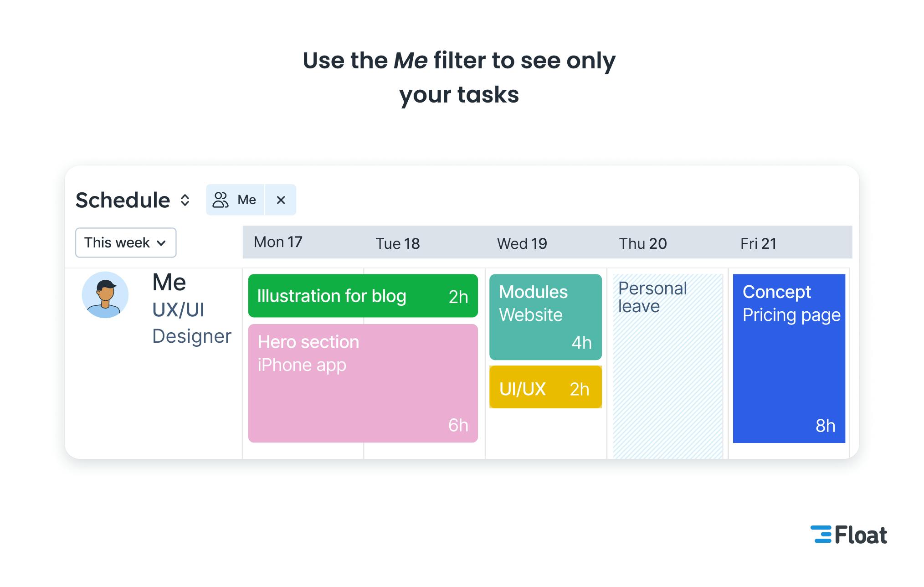Open the green Illustration for blog task
Screen dimensions: 924x587
coord(363,296)
